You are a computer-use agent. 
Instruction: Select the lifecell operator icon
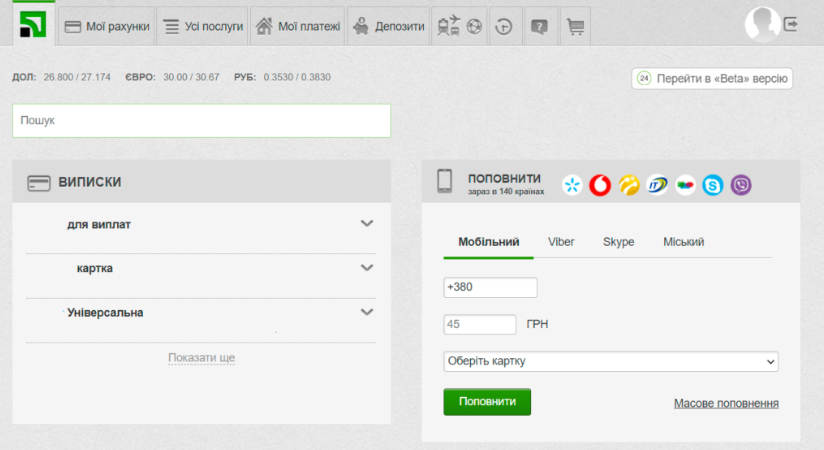628,185
